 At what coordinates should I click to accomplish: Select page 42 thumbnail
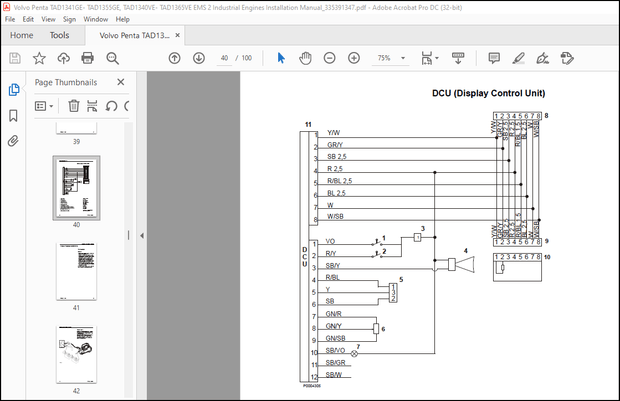pos(76,355)
